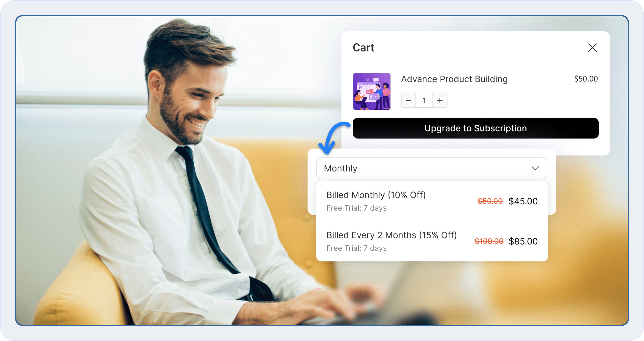Close the Cart panel with X icon

coord(592,48)
